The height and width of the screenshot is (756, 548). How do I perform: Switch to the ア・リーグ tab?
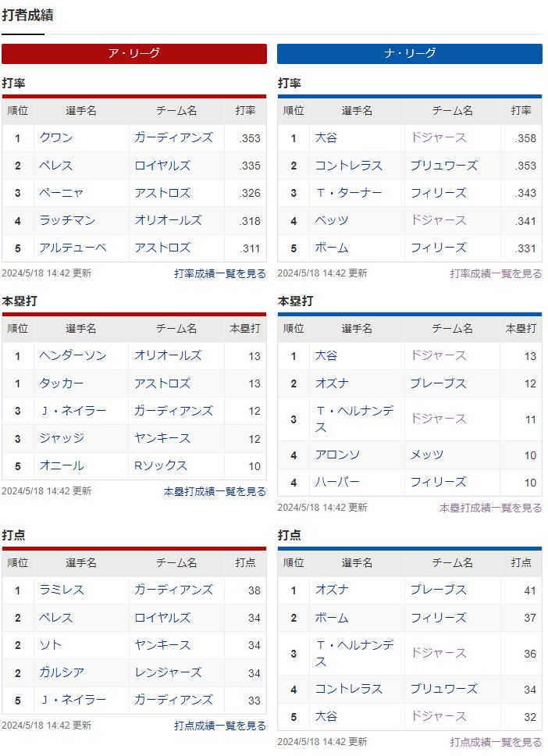[x=133, y=53]
